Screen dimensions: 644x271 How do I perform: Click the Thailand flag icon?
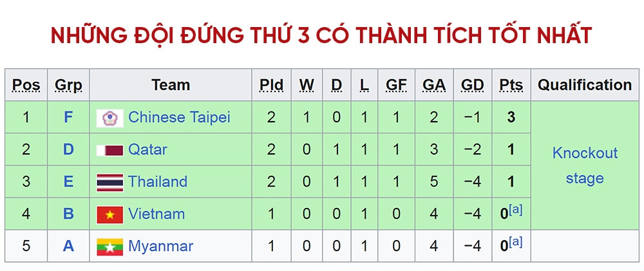coord(109,182)
